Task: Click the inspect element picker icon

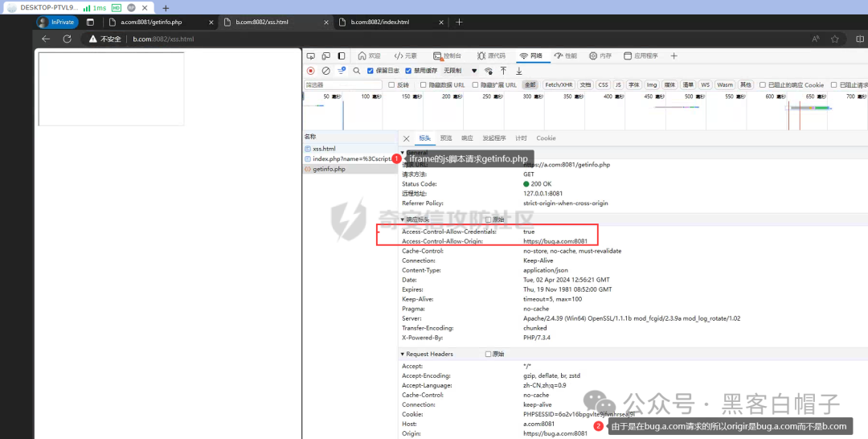Action: (310, 56)
